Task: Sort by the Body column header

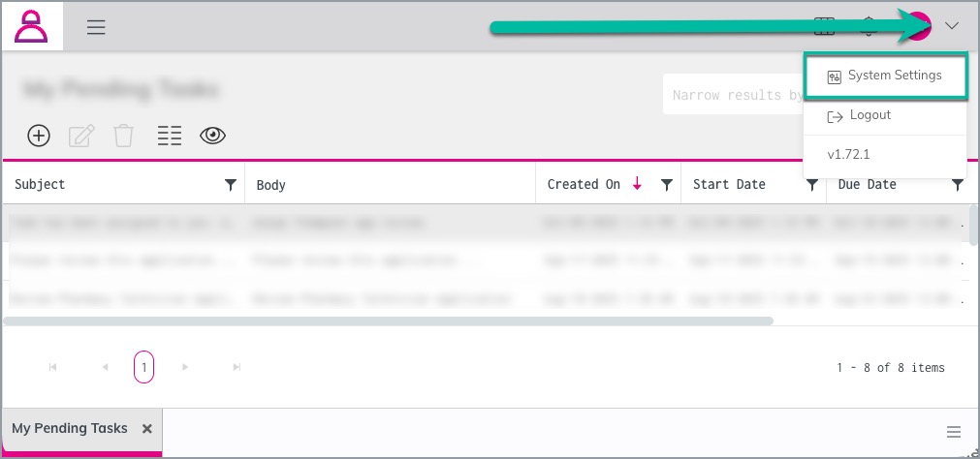Action: pos(270,186)
